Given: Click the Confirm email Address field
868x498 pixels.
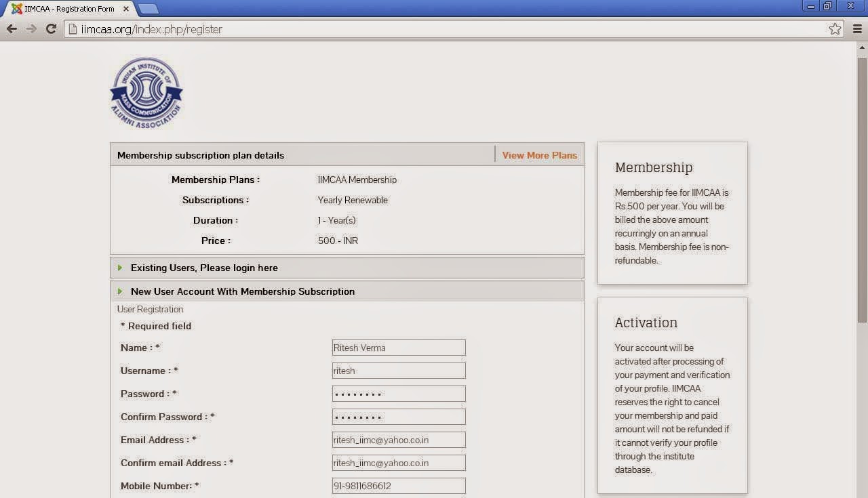Looking at the screenshot, I should pos(399,463).
